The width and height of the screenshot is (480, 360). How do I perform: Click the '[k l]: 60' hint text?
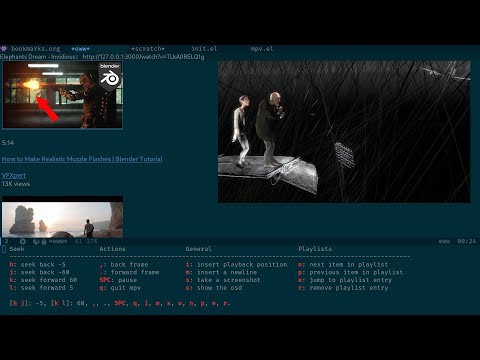coord(69,303)
